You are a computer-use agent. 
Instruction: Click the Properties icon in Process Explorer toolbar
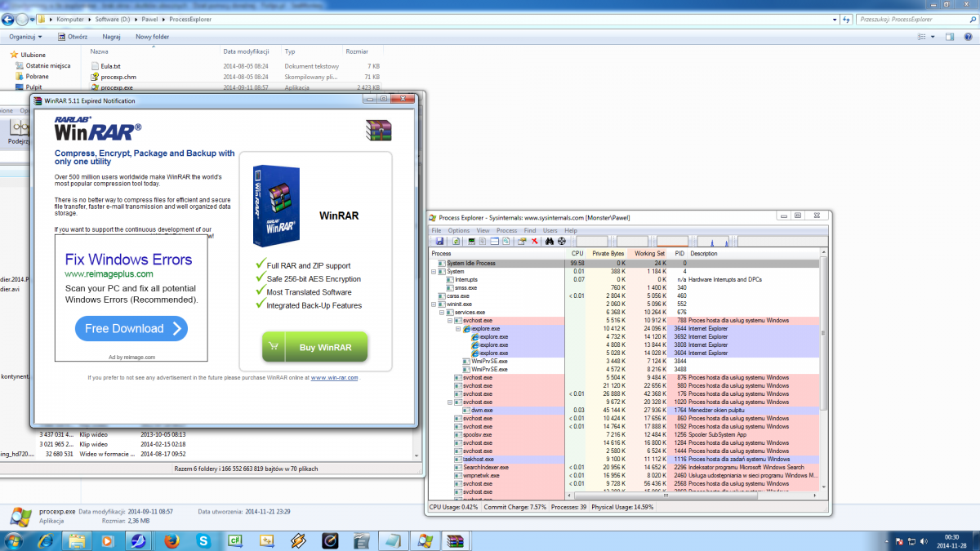tap(521, 242)
